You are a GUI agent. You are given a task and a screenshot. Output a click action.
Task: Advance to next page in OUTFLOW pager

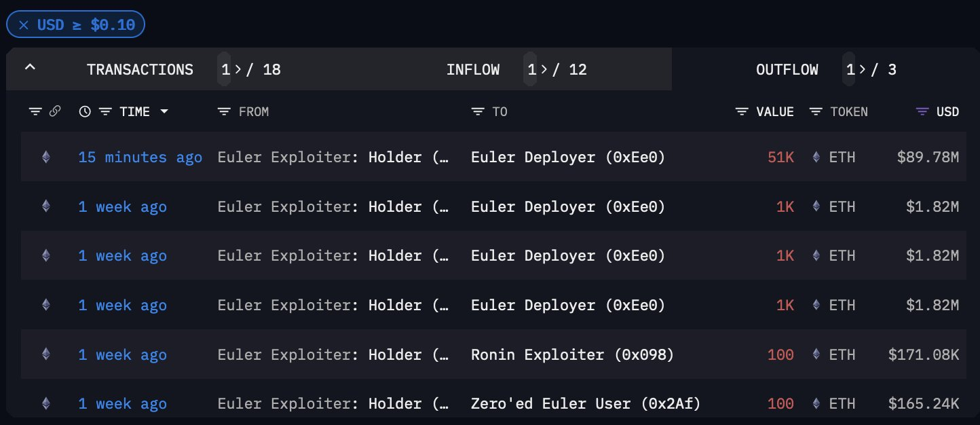coord(861,69)
